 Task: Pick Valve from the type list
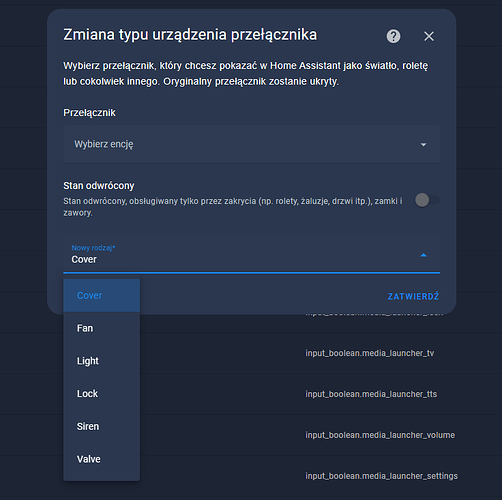101,459
